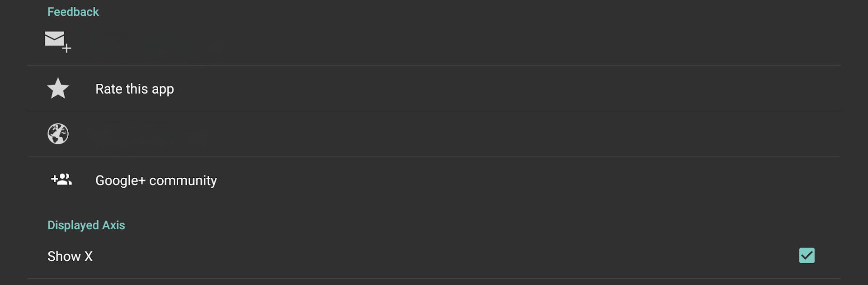Tap the envelope with plus icon
The height and width of the screenshot is (285, 868).
click(x=58, y=42)
